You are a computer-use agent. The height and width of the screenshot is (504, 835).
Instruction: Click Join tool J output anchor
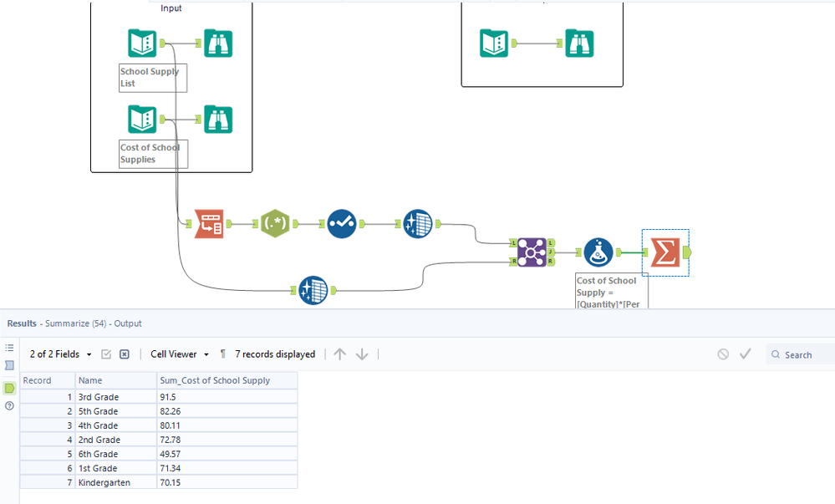pos(551,252)
